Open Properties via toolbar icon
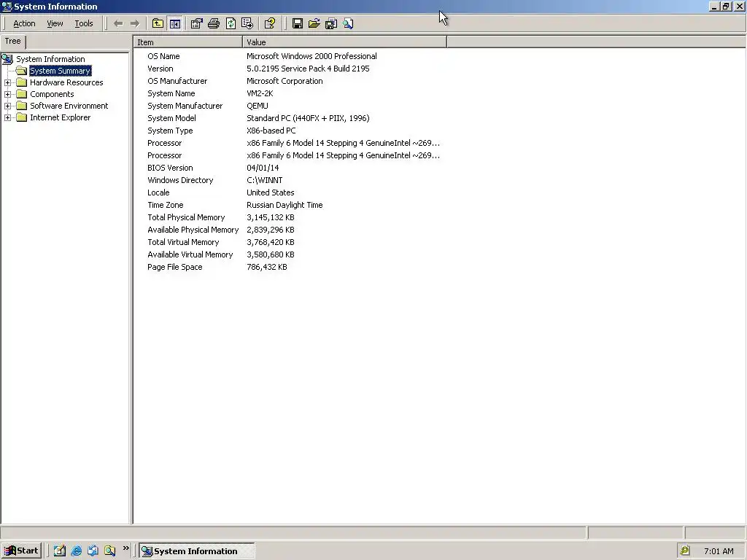 pyautogui.click(x=196, y=23)
